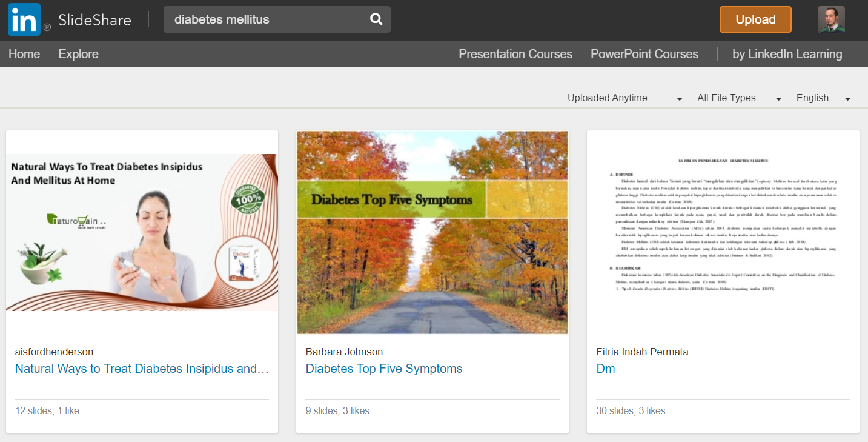Click the search magnifier icon
Viewport: 868px width, 442px height.
pyautogui.click(x=376, y=19)
